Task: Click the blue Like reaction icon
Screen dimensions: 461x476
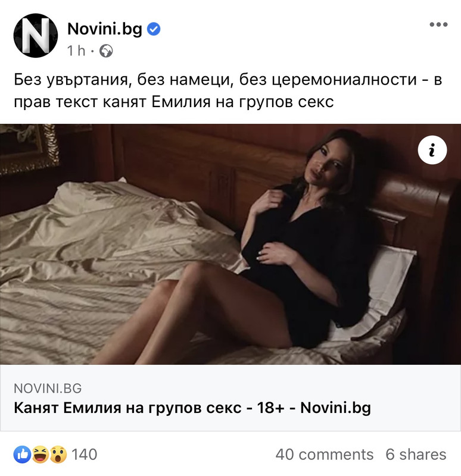Action: 22,455
